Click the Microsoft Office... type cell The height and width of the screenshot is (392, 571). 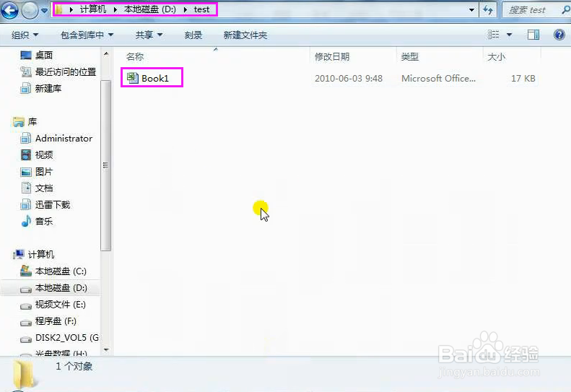[x=438, y=78]
